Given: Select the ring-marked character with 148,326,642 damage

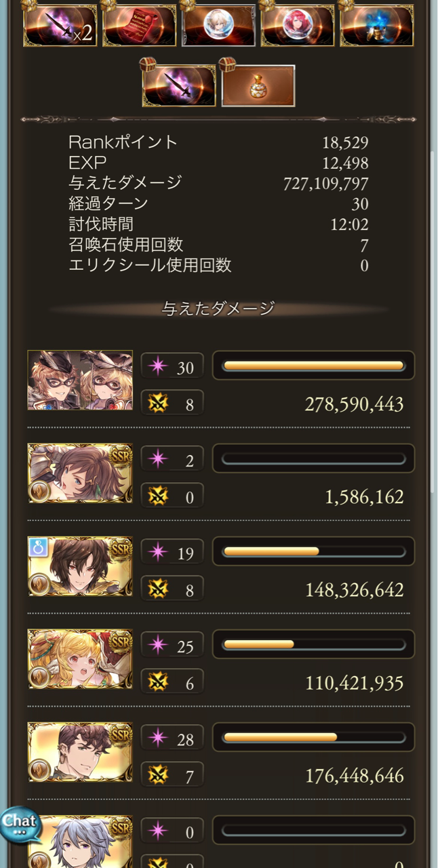Looking at the screenshot, I should [x=80, y=566].
